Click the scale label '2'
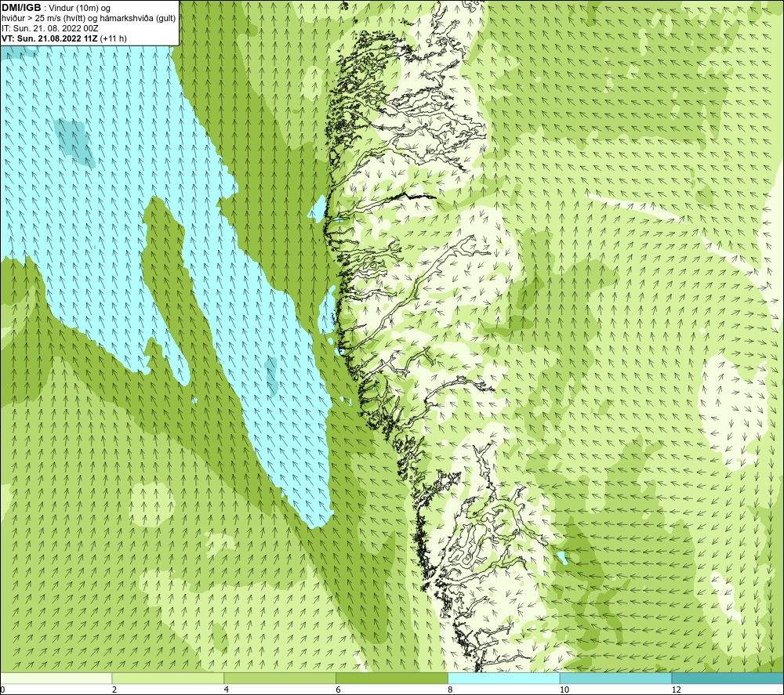 coord(114,690)
